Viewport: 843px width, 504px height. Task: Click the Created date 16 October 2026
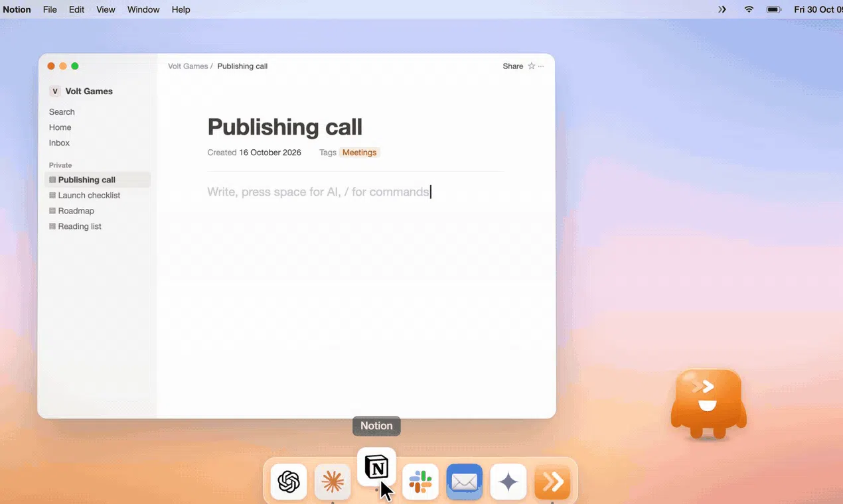pos(270,153)
